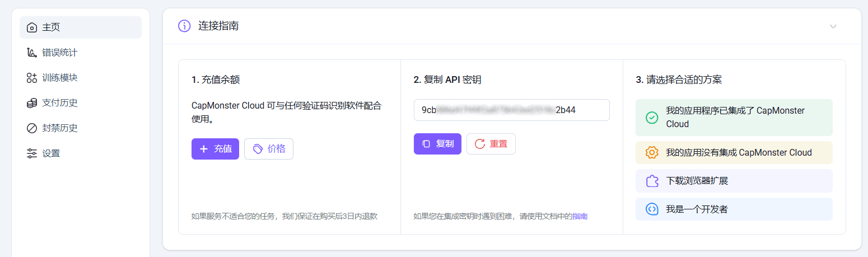Copy the API key with 复制 button

437,144
